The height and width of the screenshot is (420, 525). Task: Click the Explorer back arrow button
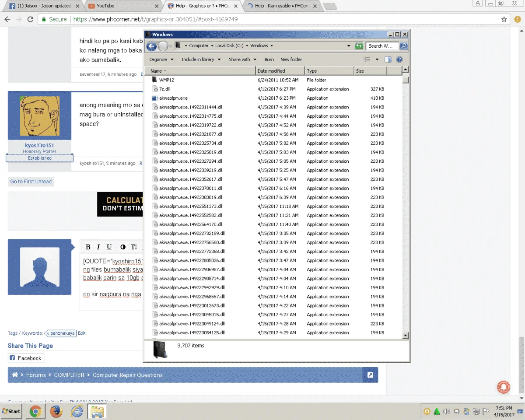click(151, 46)
